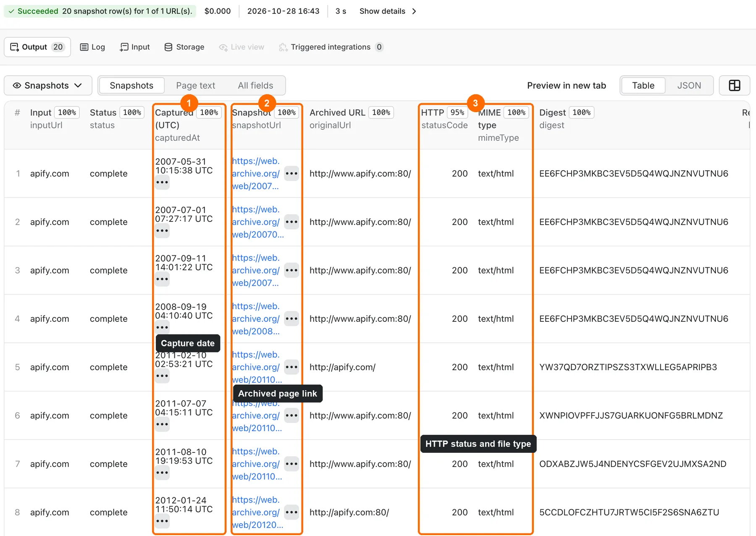The width and height of the screenshot is (756, 536).
Task: Expand row 5 snapshot URL ellipsis button
Action: click(291, 367)
